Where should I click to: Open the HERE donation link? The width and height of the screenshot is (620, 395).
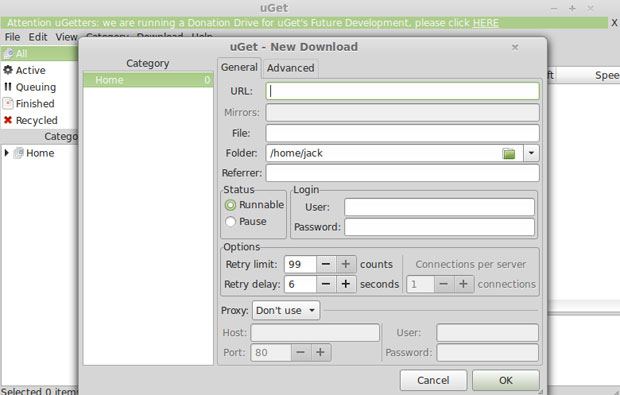pyautogui.click(x=486, y=23)
